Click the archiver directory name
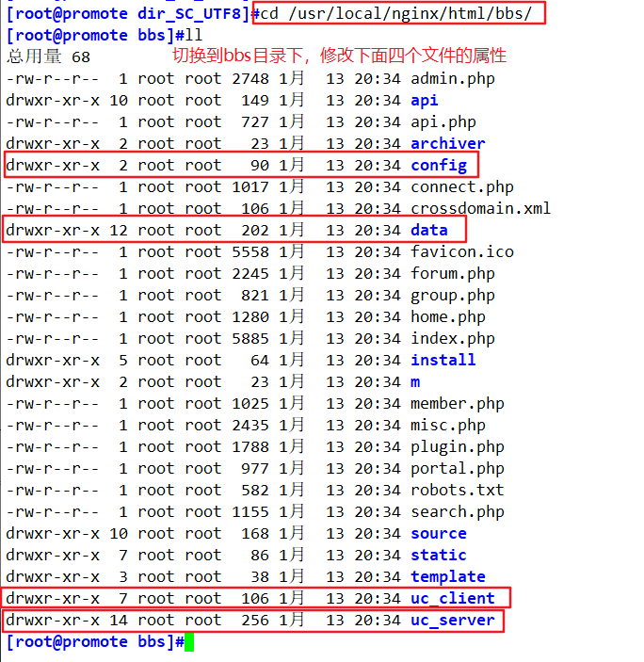The width and height of the screenshot is (644, 662). pyautogui.click(x=448, y=144)
